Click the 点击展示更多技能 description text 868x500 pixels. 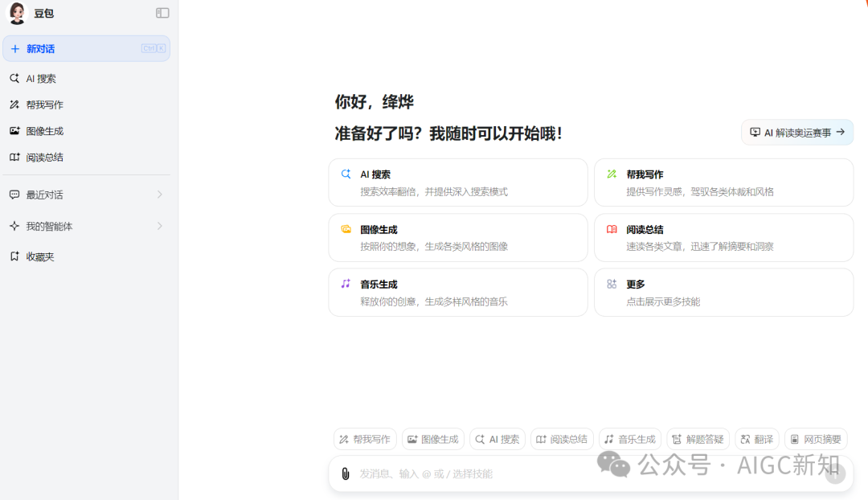[x=663, y=301]
